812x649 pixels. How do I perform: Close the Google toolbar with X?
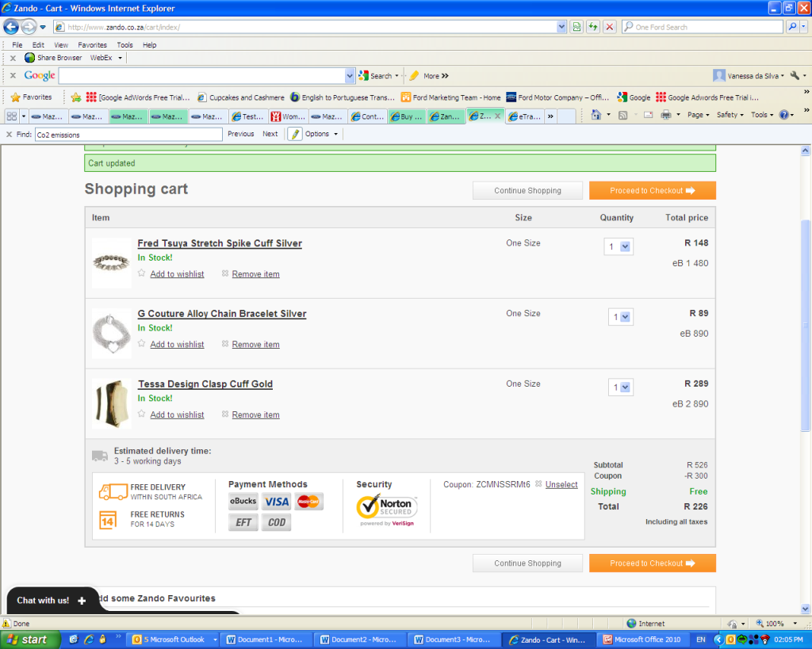click(x=13, y=75)
